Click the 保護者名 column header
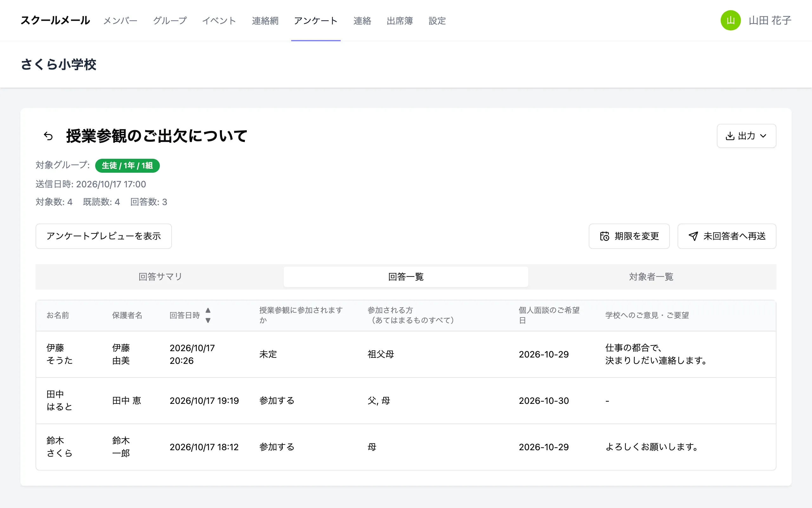The height and width of the screenshot is (508, 812). pyautogui.click(x=127, y=315)
